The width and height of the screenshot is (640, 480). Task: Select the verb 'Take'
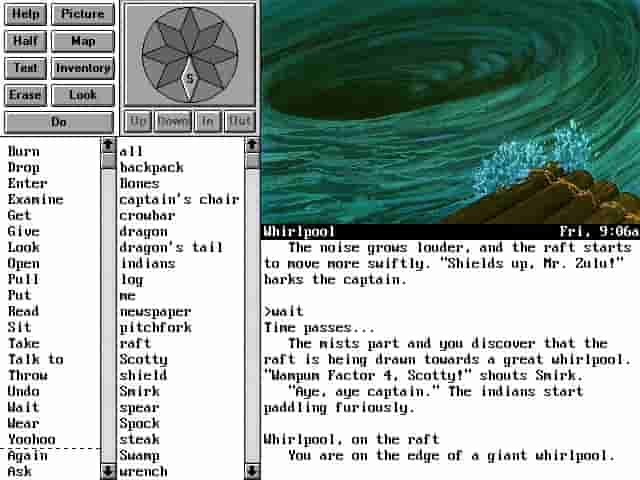pos(24,343)
